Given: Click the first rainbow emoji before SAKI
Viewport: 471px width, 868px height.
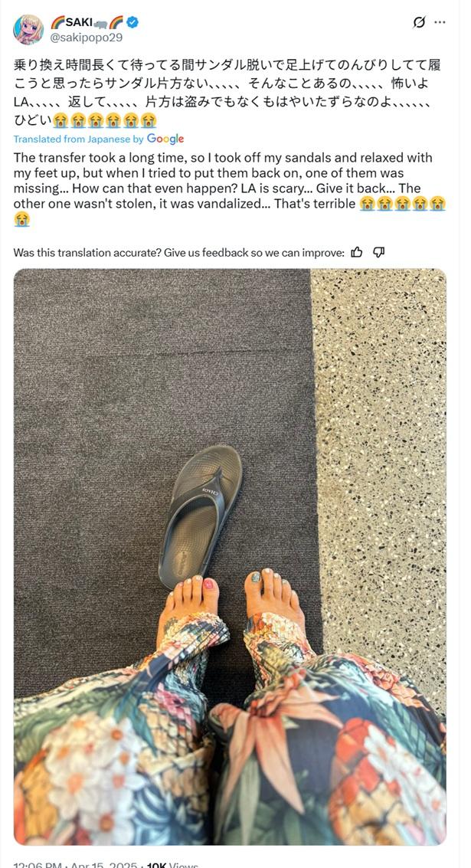Looking at the screenshot, I should [57, 23].
